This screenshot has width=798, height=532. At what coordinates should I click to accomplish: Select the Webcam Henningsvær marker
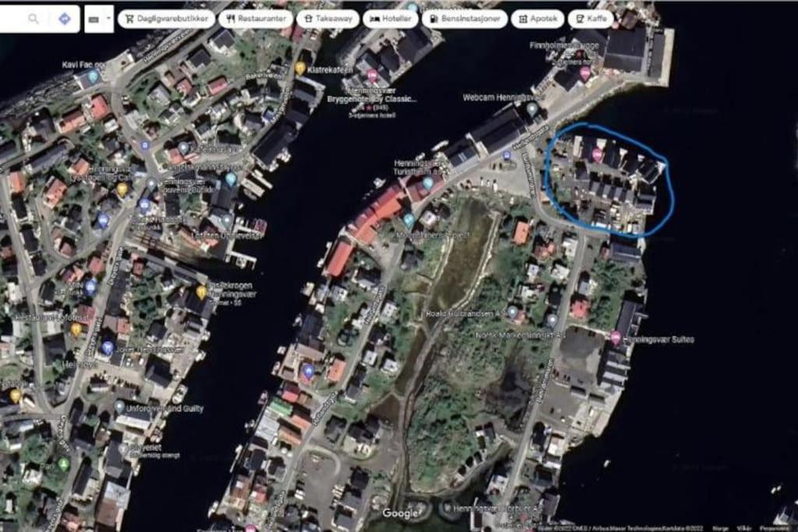[x=531, y=108]
